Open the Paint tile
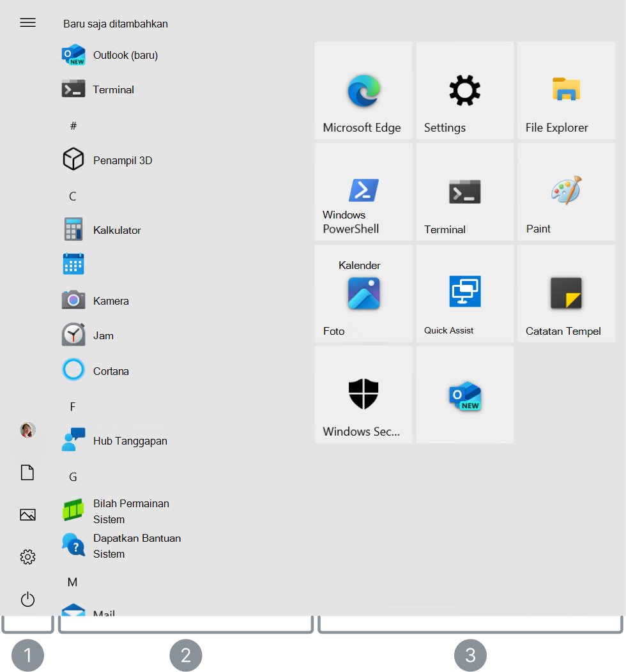The image size is (626, 672). (x=566, y=192)
